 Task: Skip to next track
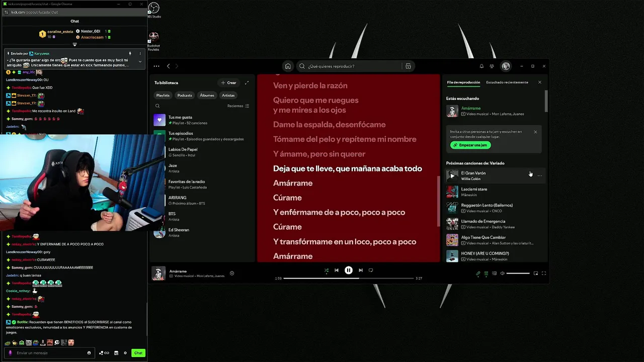coord(360,270)
